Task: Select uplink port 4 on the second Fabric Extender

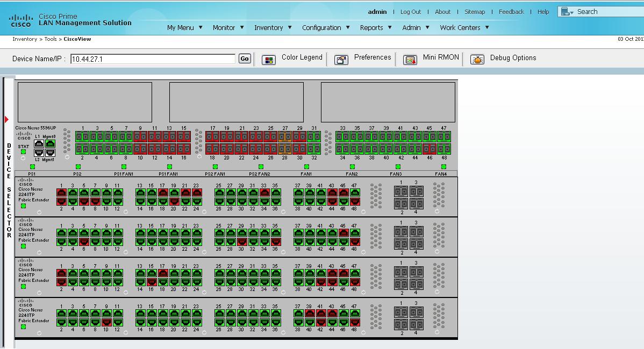Action: coord(417,244)
